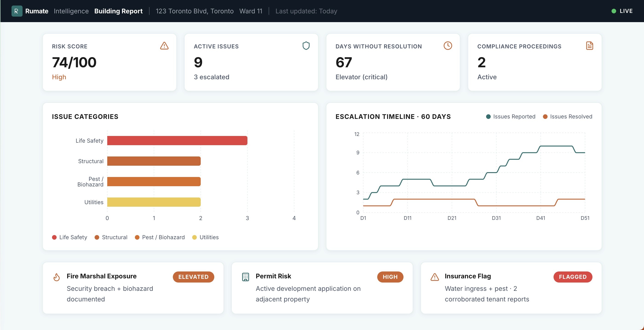This screenshot has width=644, height=330.
Task: Click the Permit Risk building icon
Action: [x=246, y=277]
